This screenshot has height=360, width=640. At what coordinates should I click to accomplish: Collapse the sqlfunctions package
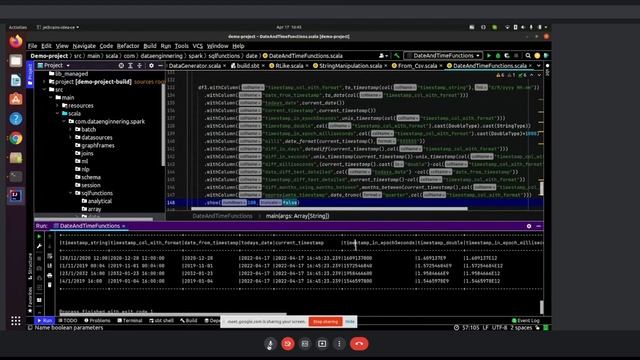click(x=71, y=193)
